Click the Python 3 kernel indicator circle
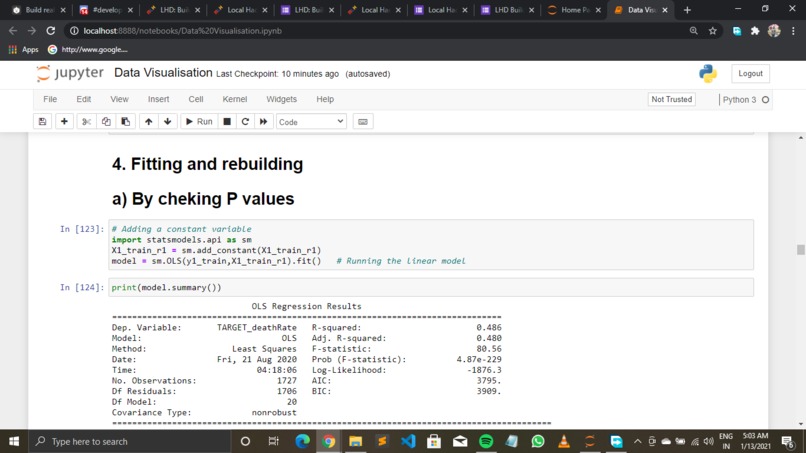This screenshot has height=453, width=806. 765,100
